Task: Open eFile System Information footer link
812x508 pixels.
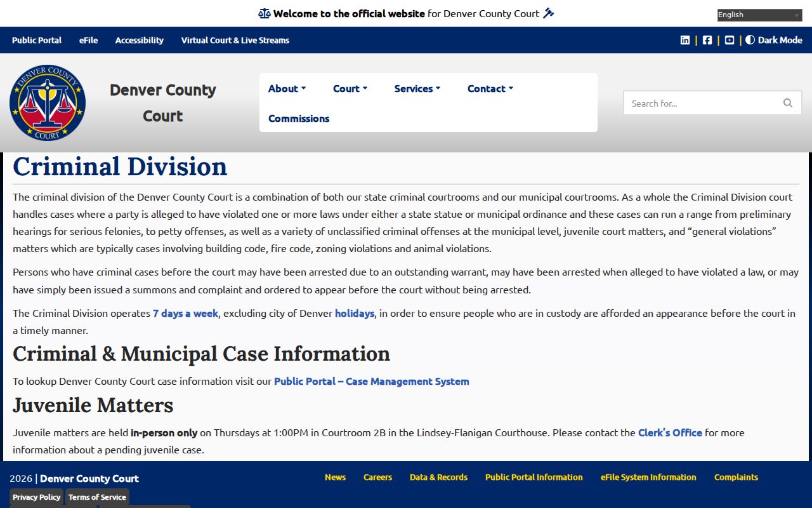Action: tap(649, 478)
